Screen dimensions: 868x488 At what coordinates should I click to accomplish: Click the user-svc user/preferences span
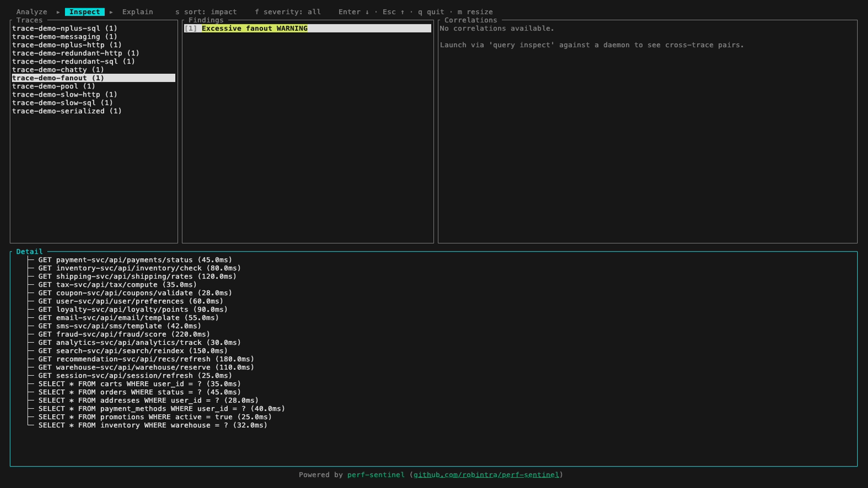coord(131,301)
